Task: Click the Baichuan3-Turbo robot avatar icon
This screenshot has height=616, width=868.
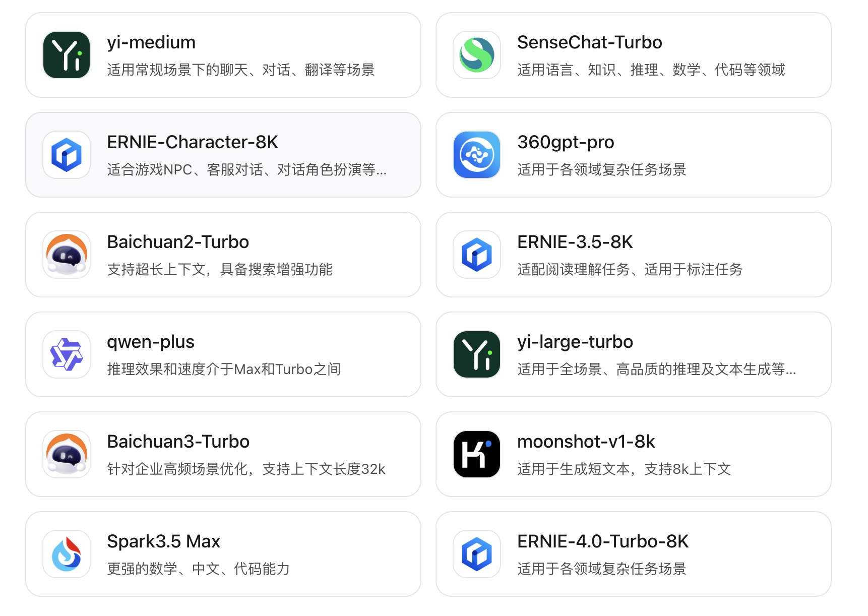Action: coord(67,454)
